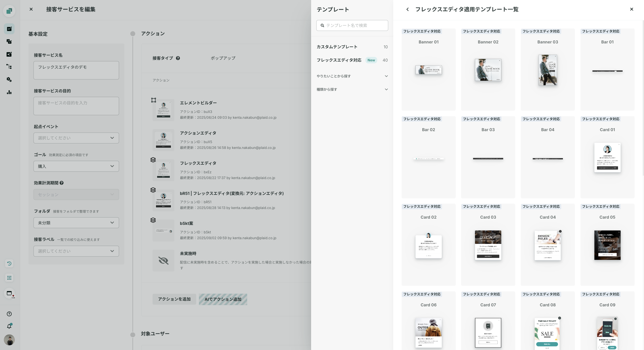644x350 pixels.
Task: Select the Card 09 sign in template
Action: (607, 321)
